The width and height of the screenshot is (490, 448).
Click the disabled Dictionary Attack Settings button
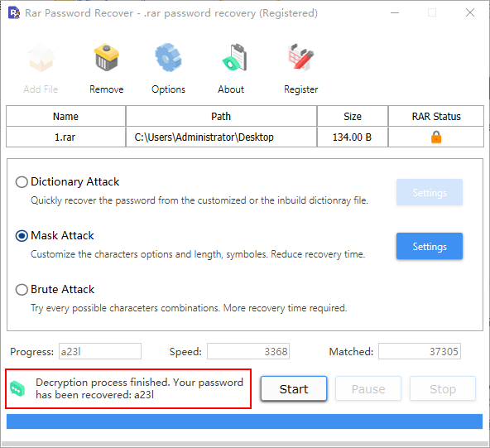coord(430,192)
